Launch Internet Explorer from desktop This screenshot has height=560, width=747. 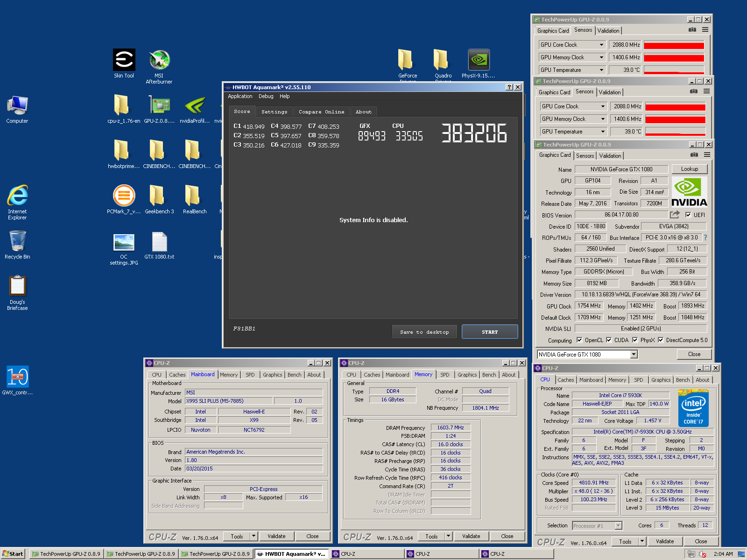pos(17,202)
